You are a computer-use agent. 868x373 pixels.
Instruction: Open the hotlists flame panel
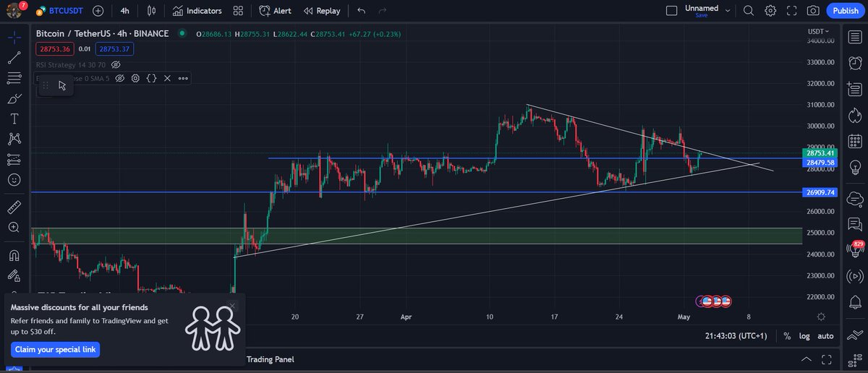(854, 114)
